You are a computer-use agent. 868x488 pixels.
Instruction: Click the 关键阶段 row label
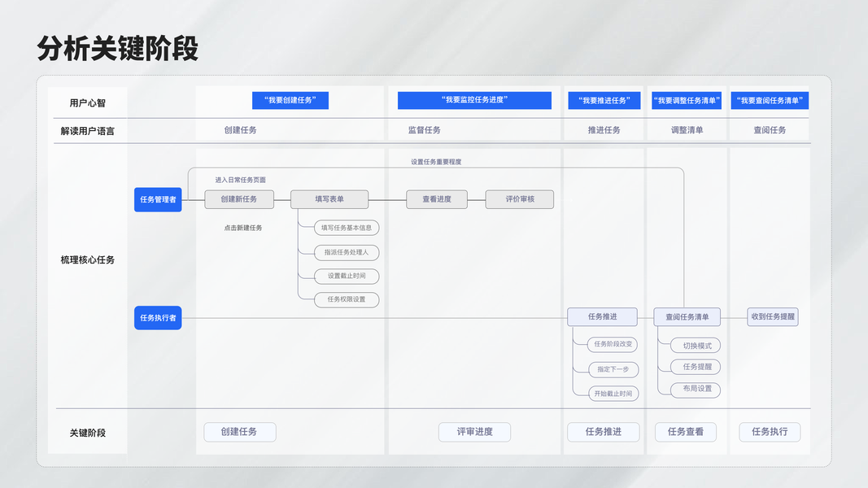click(x=88, y=433)
